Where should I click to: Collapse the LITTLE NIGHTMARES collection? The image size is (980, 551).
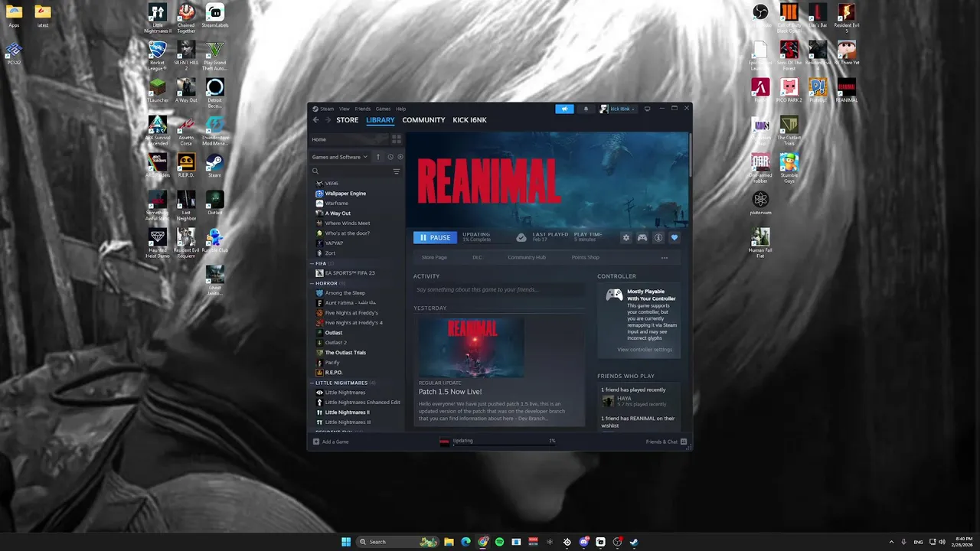[312, 383]
